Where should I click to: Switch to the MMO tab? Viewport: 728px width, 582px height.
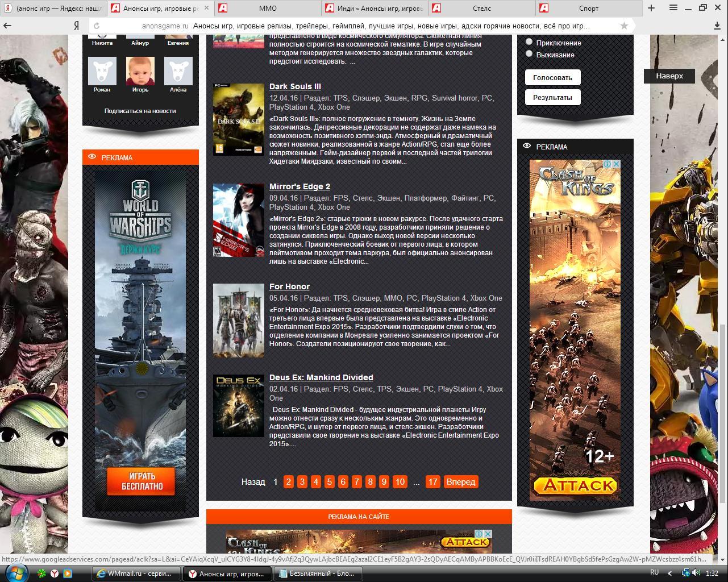click(x=268, y=9)
